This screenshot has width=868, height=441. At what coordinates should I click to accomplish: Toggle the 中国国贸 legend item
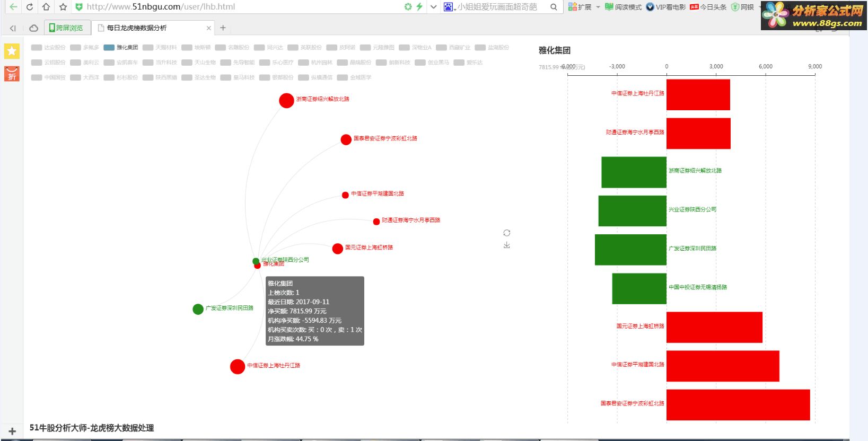tap(48, 77)
